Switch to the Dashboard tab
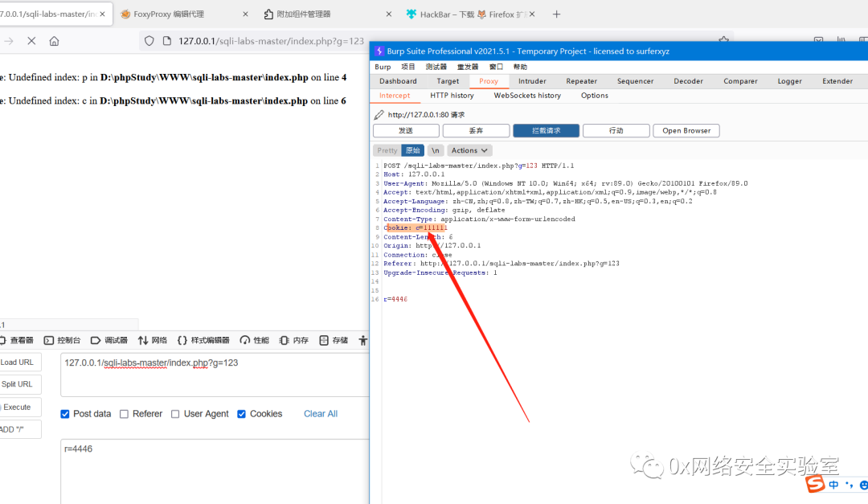The height and width of the screenshot is (504, 868). click(398, 81)
